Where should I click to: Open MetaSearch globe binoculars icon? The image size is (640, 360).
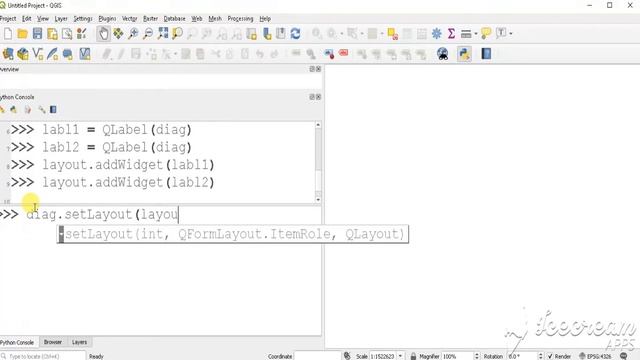point(442,54)
